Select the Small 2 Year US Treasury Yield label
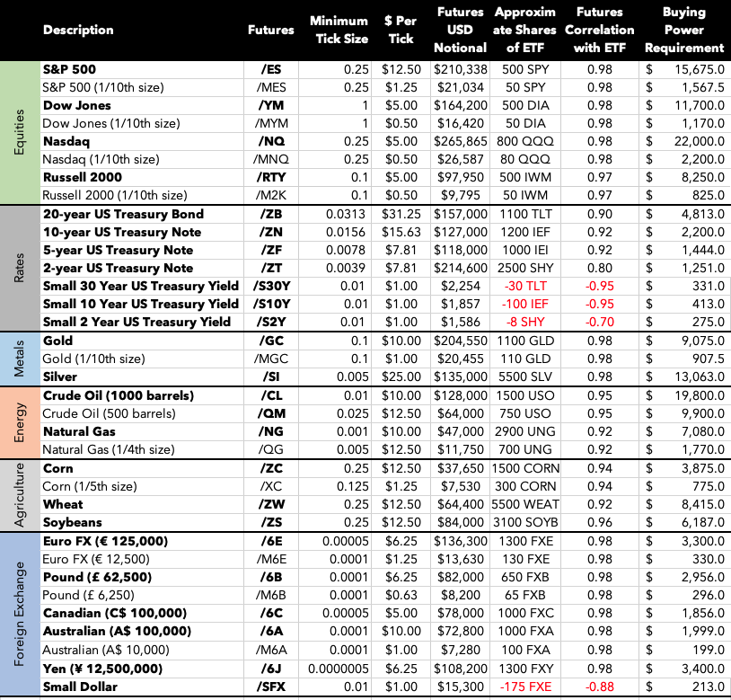 coord(137,322)
